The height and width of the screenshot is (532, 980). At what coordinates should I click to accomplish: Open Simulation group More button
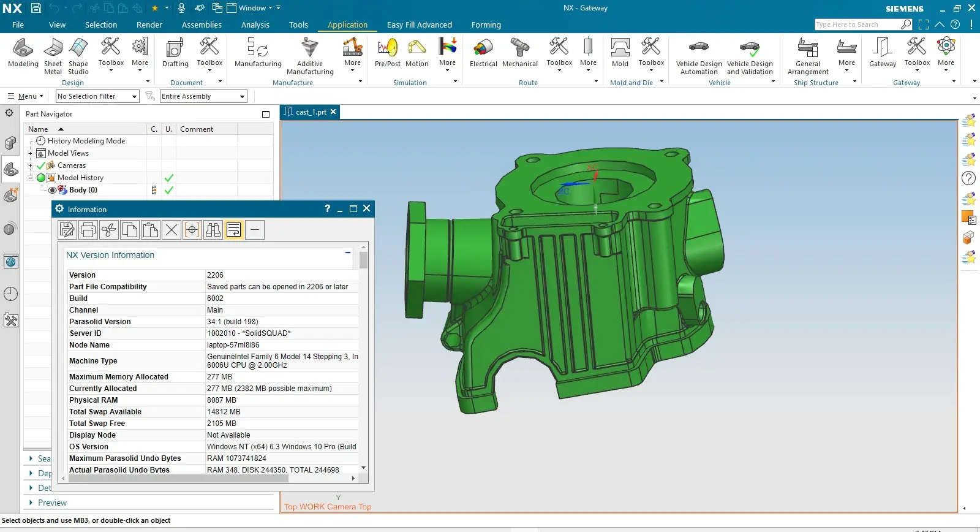point(448,55)
